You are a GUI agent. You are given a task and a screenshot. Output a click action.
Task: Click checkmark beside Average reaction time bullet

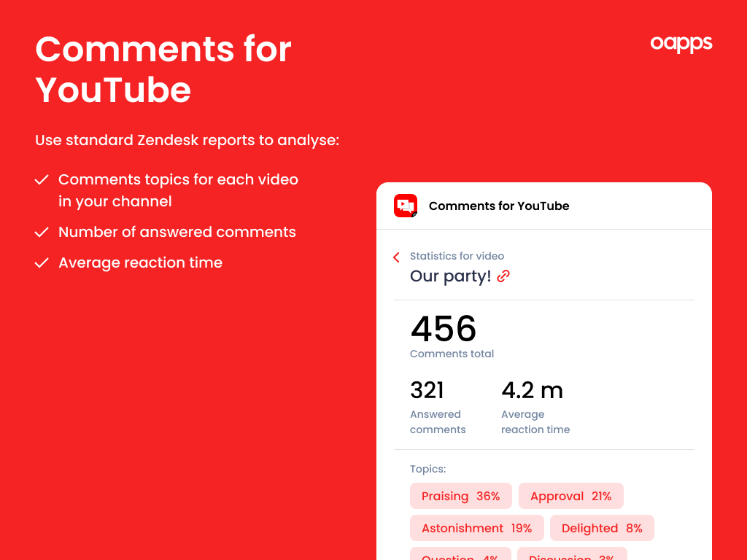(42, 262)
